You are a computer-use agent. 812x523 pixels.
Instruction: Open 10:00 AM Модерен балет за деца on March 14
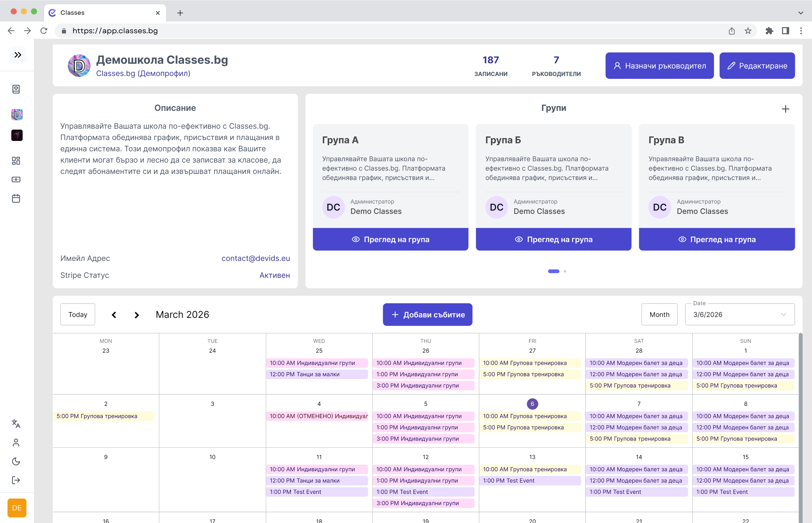tap(637, 469)
